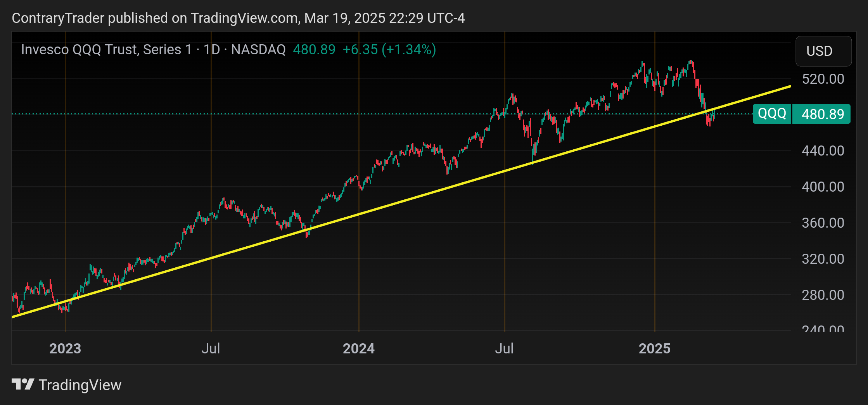Click the 2024 time axis label
The image size is (868, 405).
[x=359, y=348]
